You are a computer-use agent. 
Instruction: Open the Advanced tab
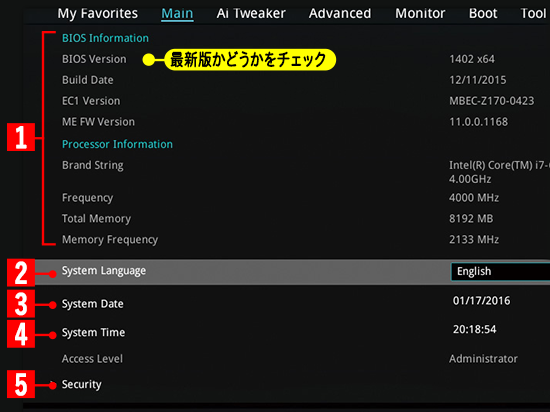(x=340, y=13)
